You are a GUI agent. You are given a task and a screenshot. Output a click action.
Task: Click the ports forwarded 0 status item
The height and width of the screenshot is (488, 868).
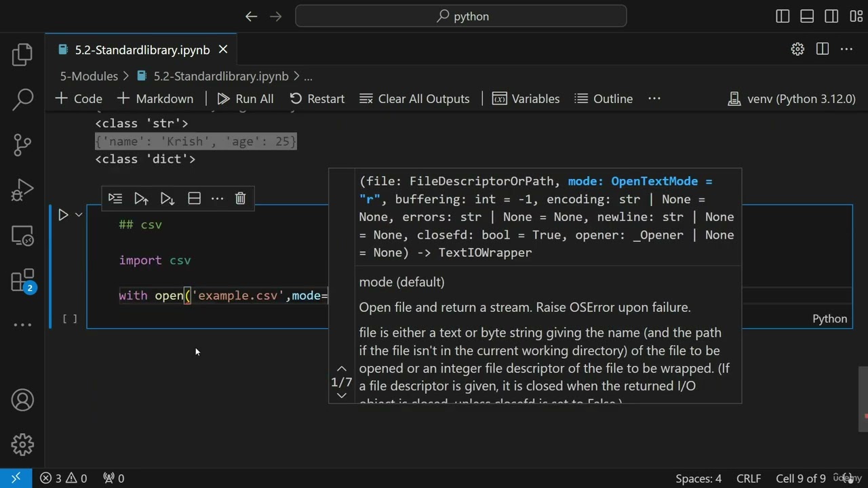point(113,478)
